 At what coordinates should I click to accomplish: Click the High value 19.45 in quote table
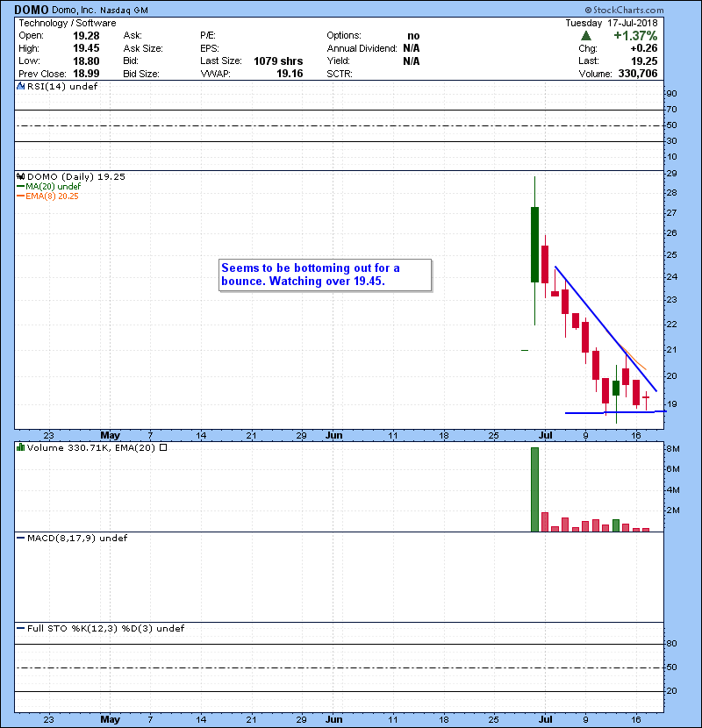click(x=86, y=48)
